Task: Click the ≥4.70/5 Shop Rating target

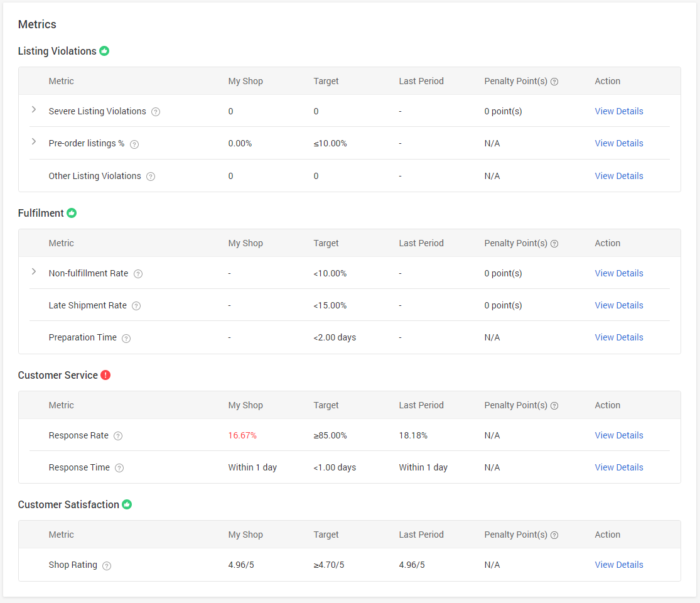Action: pyautogui.click(x=328, y=565)
